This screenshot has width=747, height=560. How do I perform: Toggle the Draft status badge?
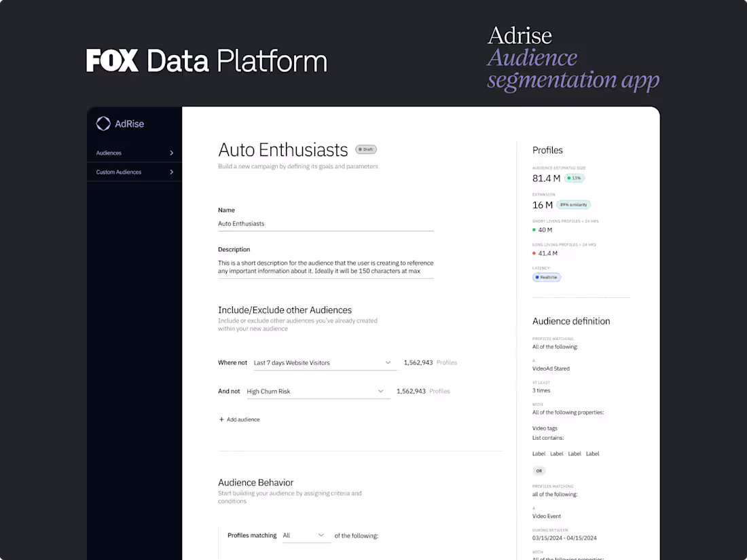point(366,149)
